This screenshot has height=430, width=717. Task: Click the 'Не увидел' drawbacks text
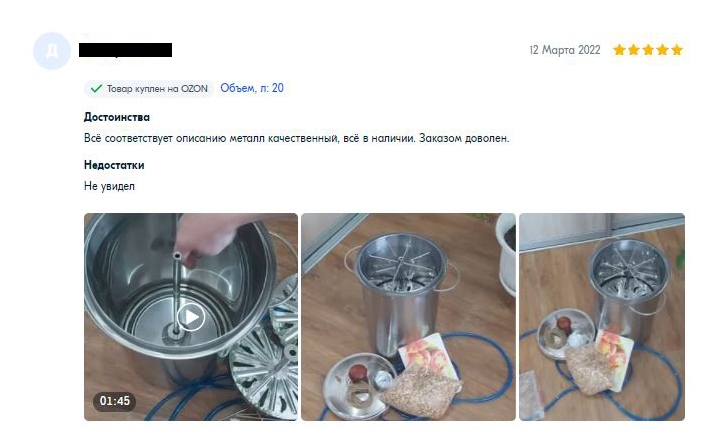[109, 186]
